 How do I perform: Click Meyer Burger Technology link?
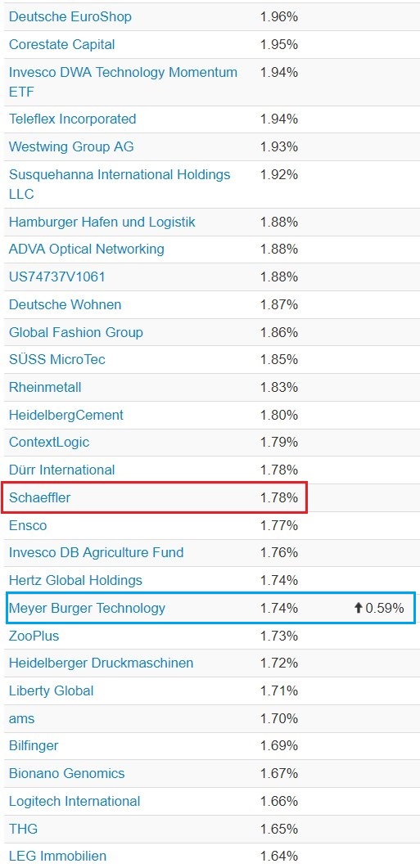tap(87, 608)
